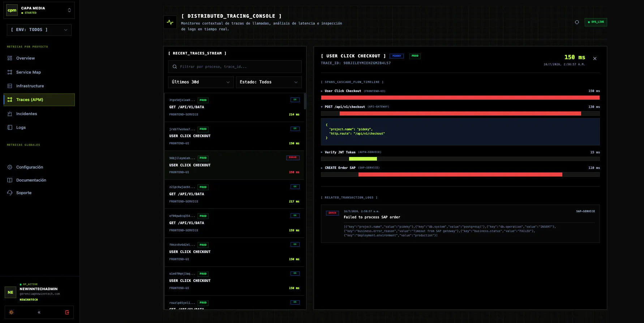This screenshot has width=644, height=323.
Task: Click the ERROR badge on trace 98bjileymieh
Action: 293,158
